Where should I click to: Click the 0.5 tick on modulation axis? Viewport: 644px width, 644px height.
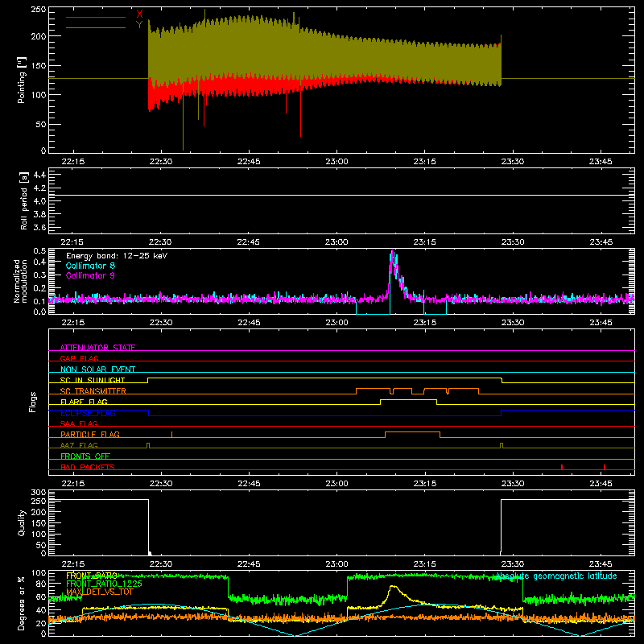(39, 251)
